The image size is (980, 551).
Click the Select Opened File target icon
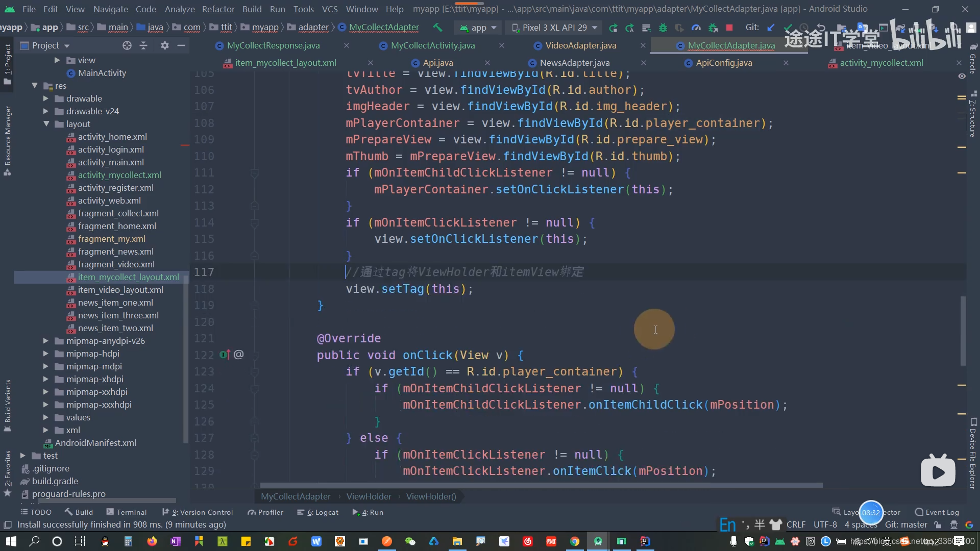click(127, 45)
